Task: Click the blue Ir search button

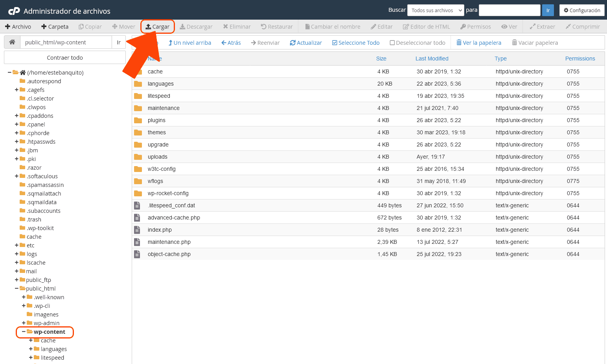Action: pos(548,10)
